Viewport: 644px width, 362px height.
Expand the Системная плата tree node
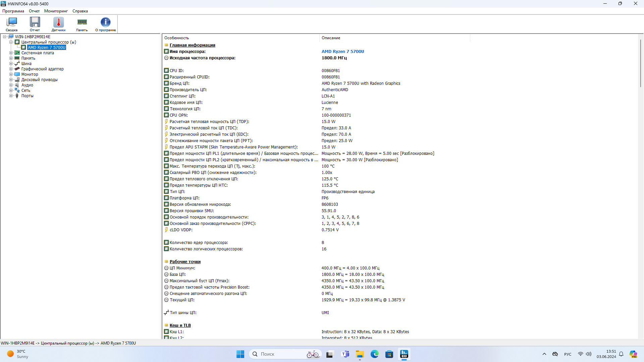click(11, 53)
